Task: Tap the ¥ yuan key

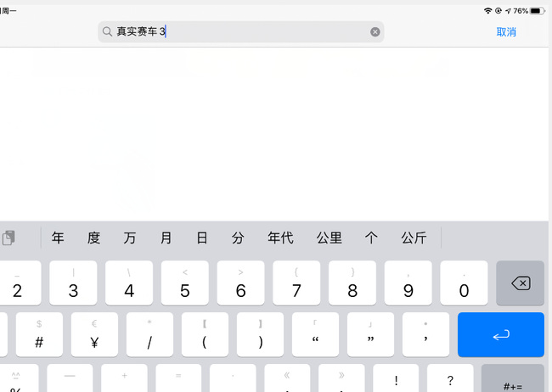Action: (x=94, y=334)
